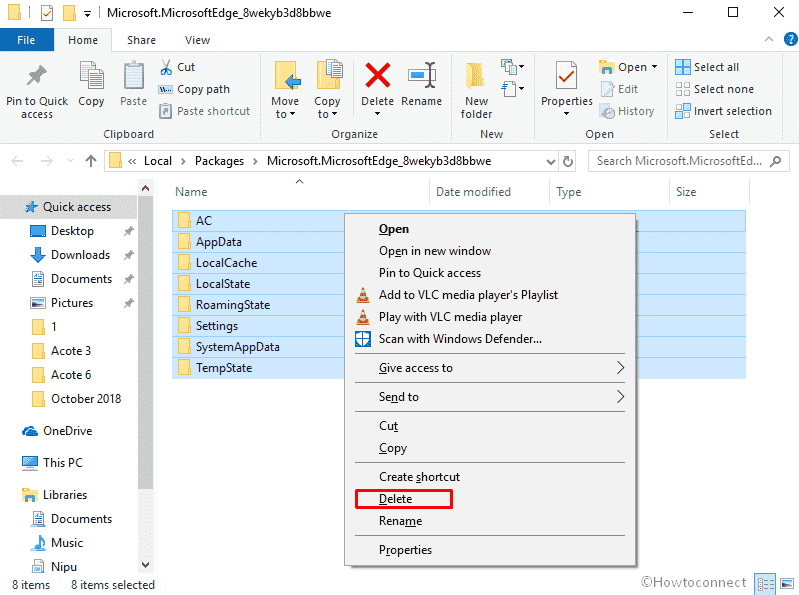Viewport: 799px width, 595px height.
Task: Open OneDrive in the navigation pane
Action: coord(57,431)
